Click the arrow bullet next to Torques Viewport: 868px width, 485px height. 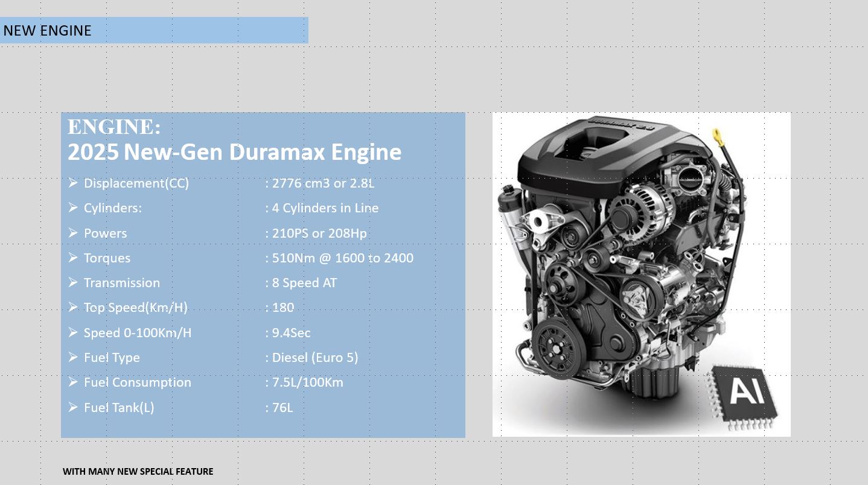[x=73, y=258]
